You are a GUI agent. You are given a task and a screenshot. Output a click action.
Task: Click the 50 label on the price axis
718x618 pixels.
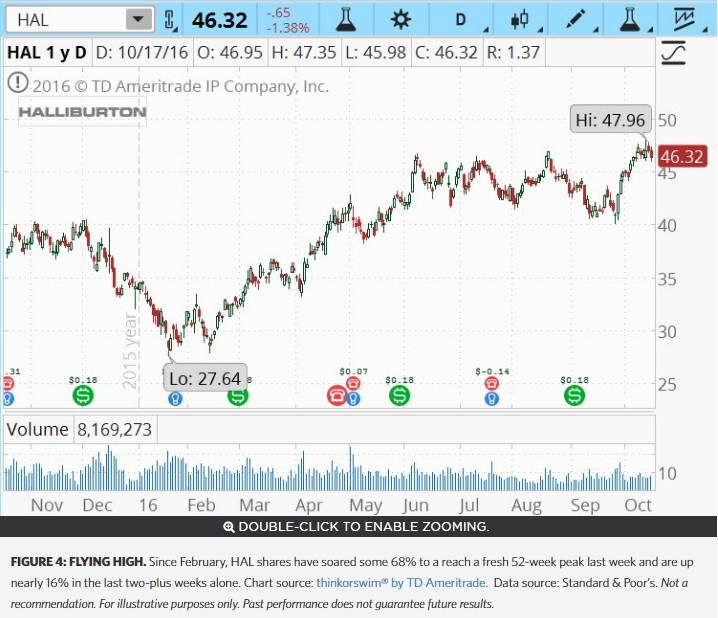pyautogui.click(x=667, y=120)
